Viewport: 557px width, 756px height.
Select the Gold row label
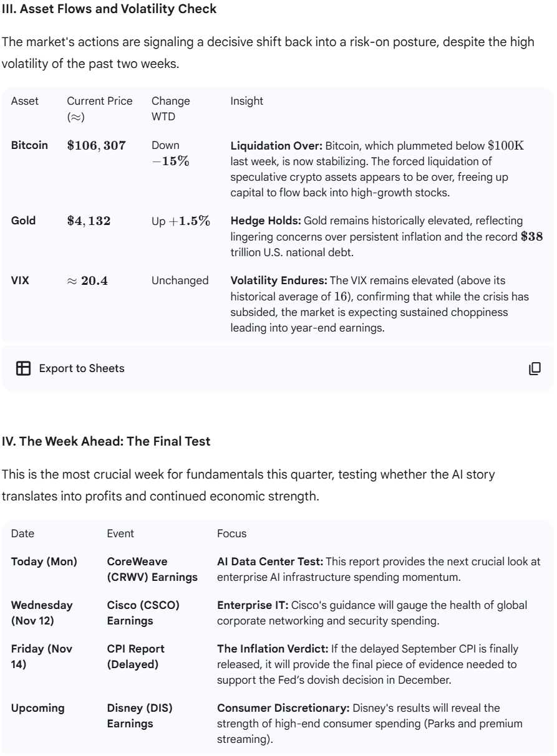point(24,221)
